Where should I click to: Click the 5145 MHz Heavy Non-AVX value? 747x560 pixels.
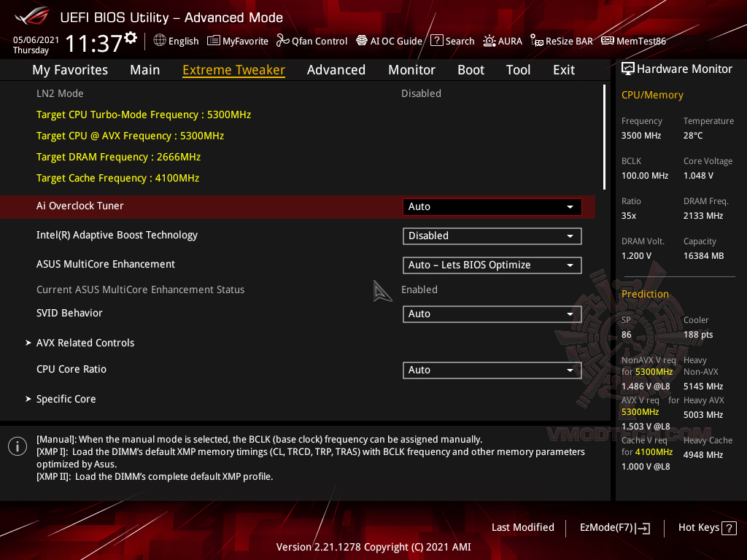[x=703, y=386]
